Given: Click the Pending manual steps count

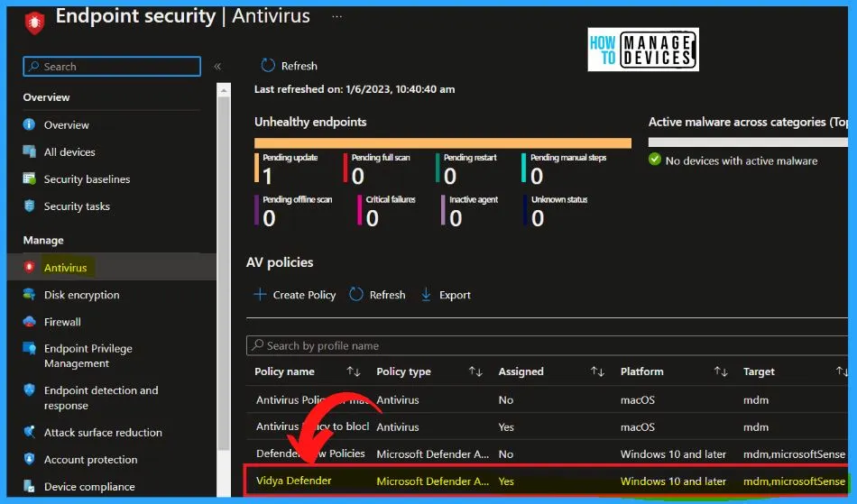Looking at the screenshot, I should pos(537,177).
